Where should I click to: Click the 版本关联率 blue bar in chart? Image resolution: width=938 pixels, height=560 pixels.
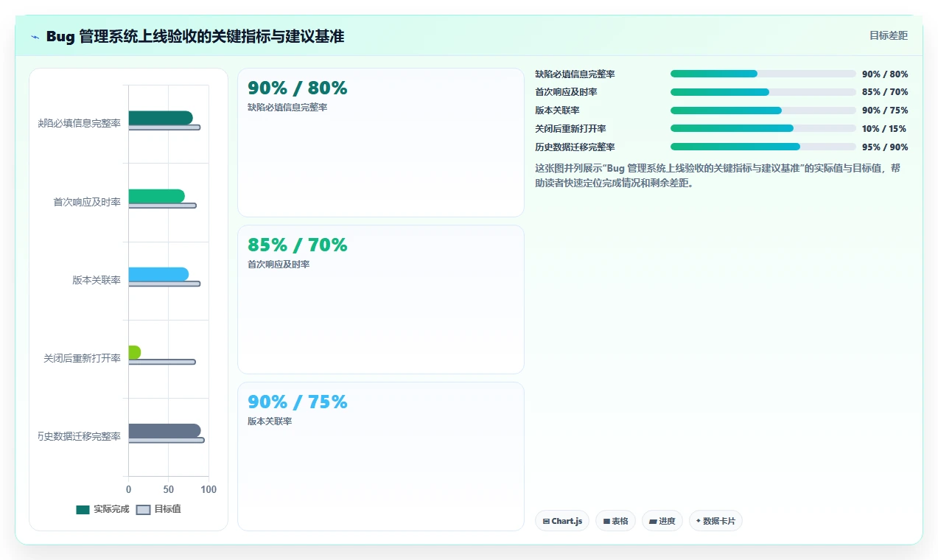[158, 274]
